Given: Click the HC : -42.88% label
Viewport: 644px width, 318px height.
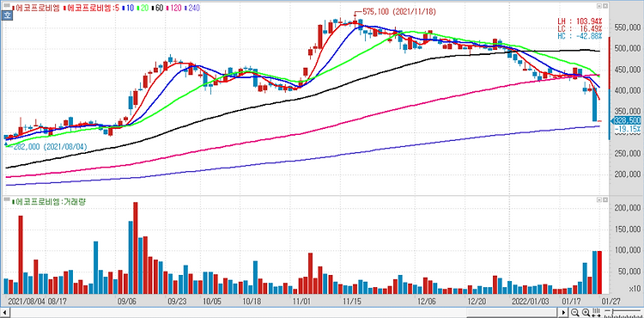Looking at the screenshot, I should (580, 36).
